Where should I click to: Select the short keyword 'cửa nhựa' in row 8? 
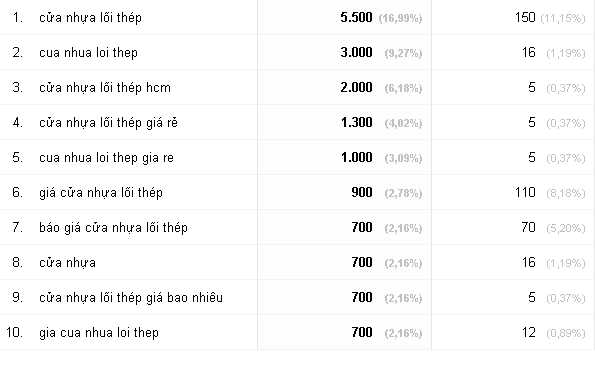pos(67,263)
